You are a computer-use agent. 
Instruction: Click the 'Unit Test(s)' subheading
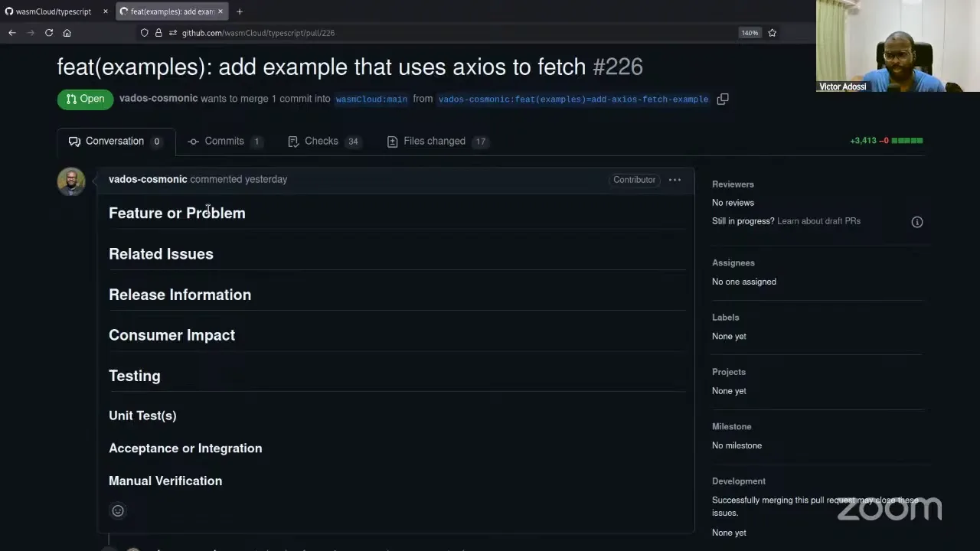(x=142, y=416)
